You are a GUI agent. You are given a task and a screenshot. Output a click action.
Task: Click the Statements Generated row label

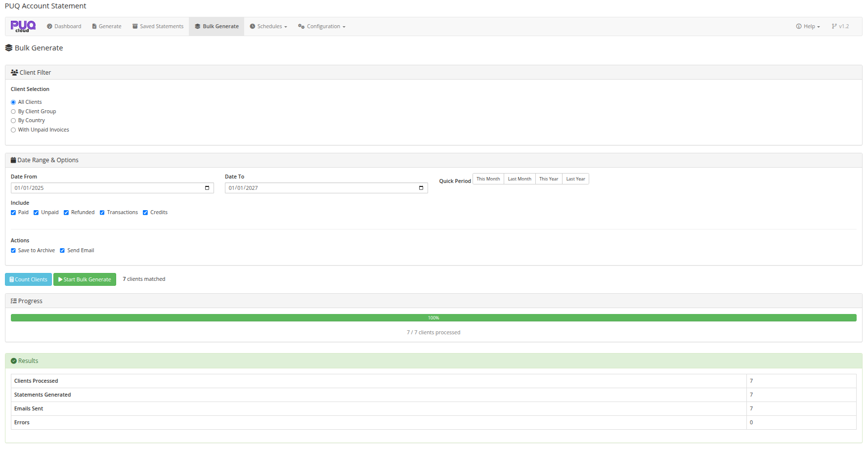coord(43,395)
